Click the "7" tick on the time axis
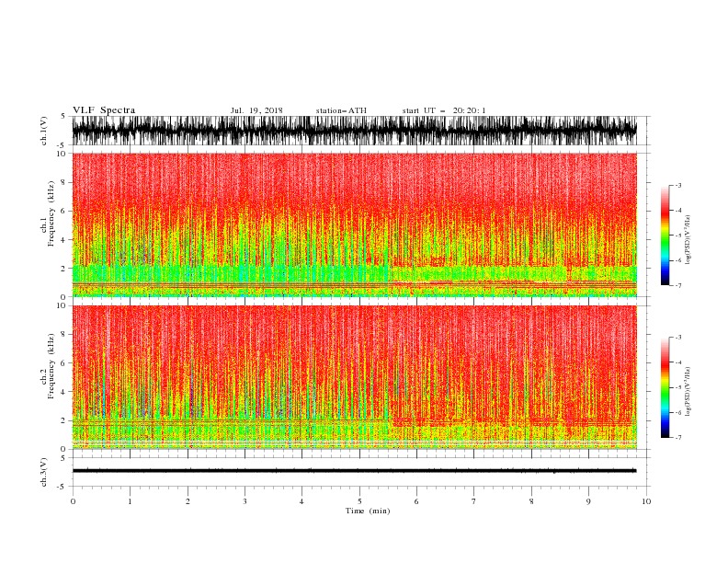728x563 pixels. [x=474, y=501]
